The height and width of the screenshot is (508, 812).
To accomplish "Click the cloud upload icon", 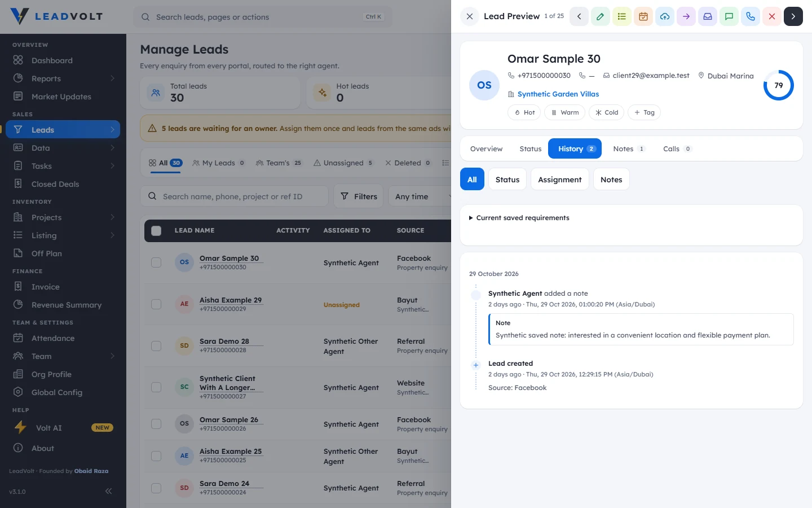I will tap(665, 16).
